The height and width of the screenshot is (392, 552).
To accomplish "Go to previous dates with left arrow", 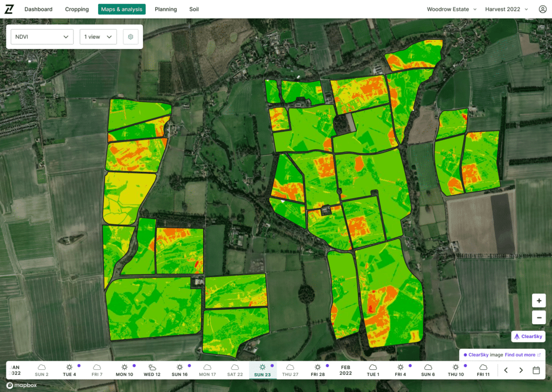I will (506, 370).
